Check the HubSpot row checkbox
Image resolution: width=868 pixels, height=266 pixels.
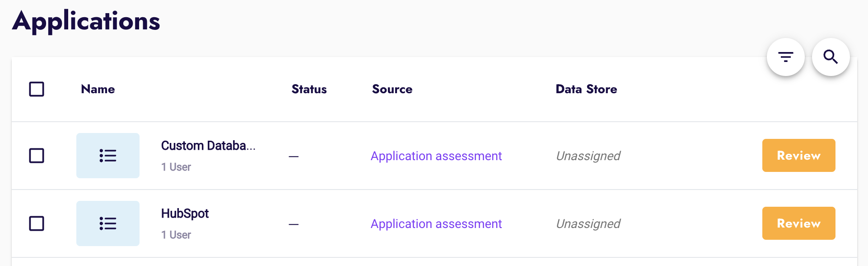(x=37, y=223)
